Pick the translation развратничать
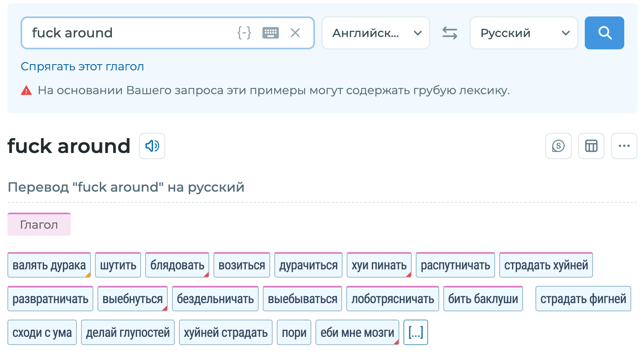The height and width of the screenshot is (357, 644). (51, 299)
